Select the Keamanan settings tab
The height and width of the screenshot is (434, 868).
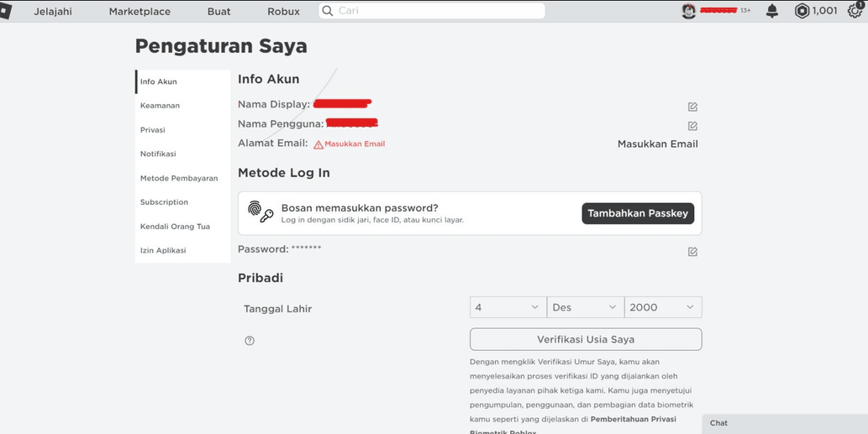click(182, 106)
